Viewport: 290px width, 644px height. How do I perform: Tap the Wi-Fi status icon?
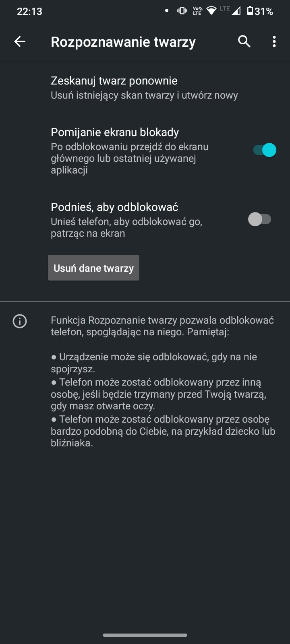click(211, 11)
